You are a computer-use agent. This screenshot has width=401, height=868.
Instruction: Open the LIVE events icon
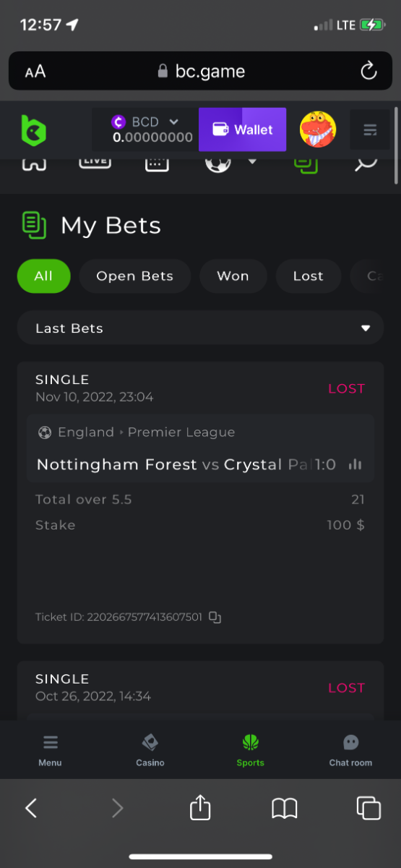tap(95, 163)
